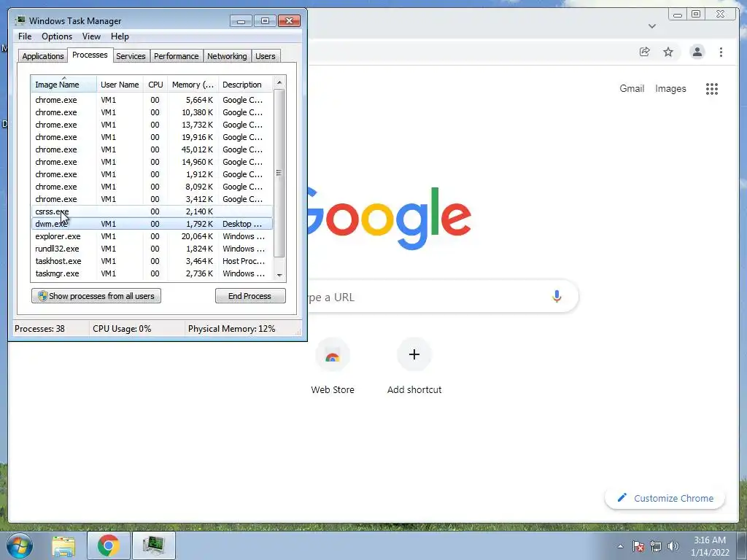Select chrome.exe using 1,912 K memory

(x=152, y=174)
